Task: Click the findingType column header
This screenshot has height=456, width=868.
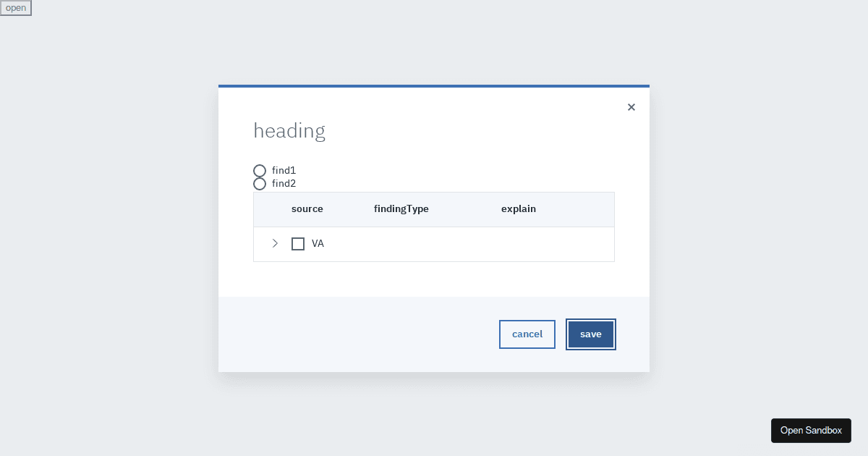Action: pyautogui.click(x=401, y=209)
